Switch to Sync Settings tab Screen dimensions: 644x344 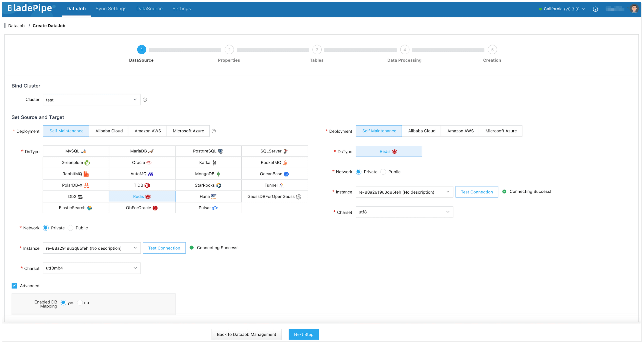click(x=111, y=9)
